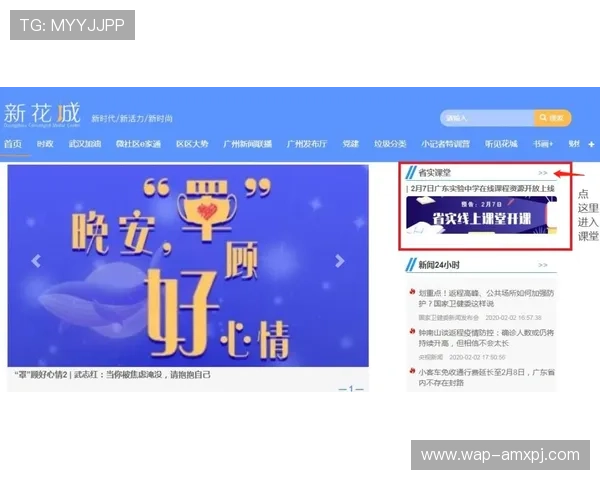Click the orange search button
The height and width of the screenshot is (480, 600).
click(552, 118)
